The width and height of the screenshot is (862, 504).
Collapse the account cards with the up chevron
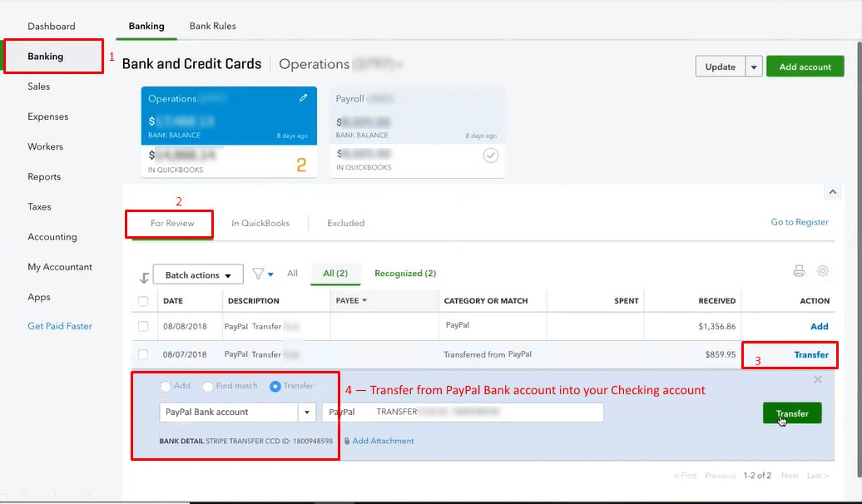832,192
